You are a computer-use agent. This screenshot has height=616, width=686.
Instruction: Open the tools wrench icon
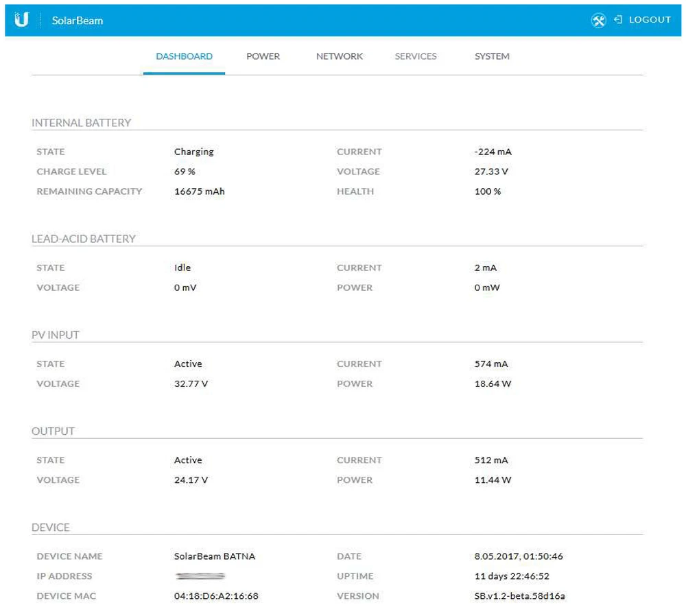point(598,21)
